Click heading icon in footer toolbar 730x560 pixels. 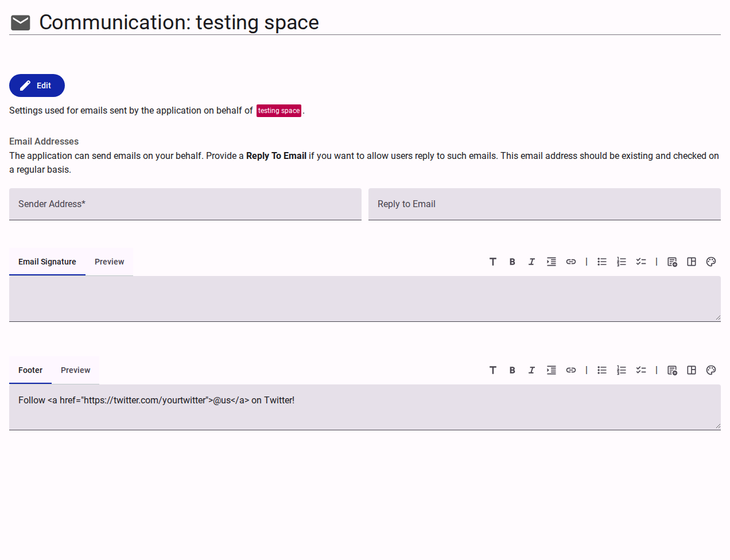point(493,370)
